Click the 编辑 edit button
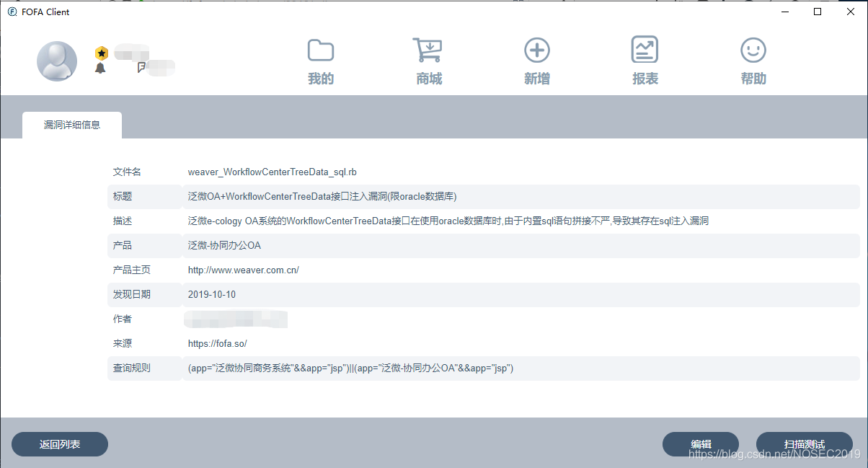 click(x=700, y=444)
